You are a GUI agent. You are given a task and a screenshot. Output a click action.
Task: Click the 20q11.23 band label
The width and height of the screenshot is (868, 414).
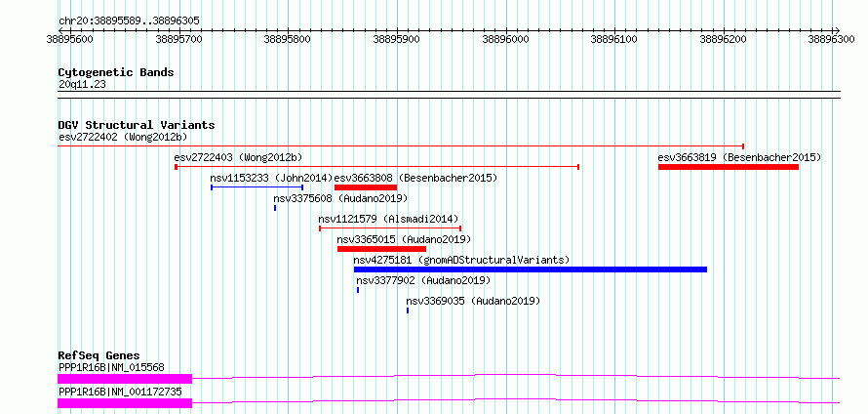tap(82, 85)
